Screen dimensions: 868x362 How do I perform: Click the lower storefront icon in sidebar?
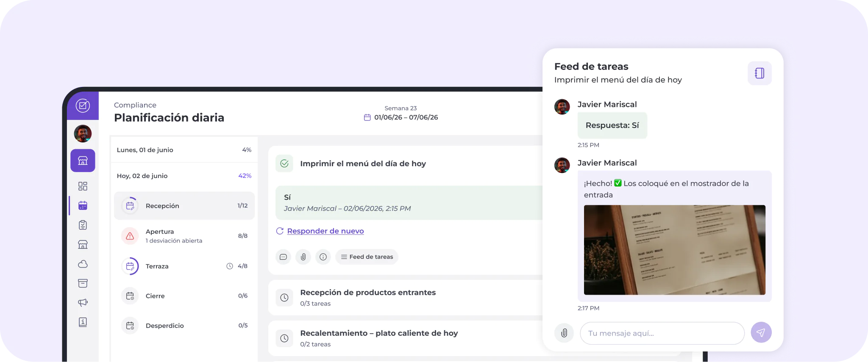click(83, 245)
